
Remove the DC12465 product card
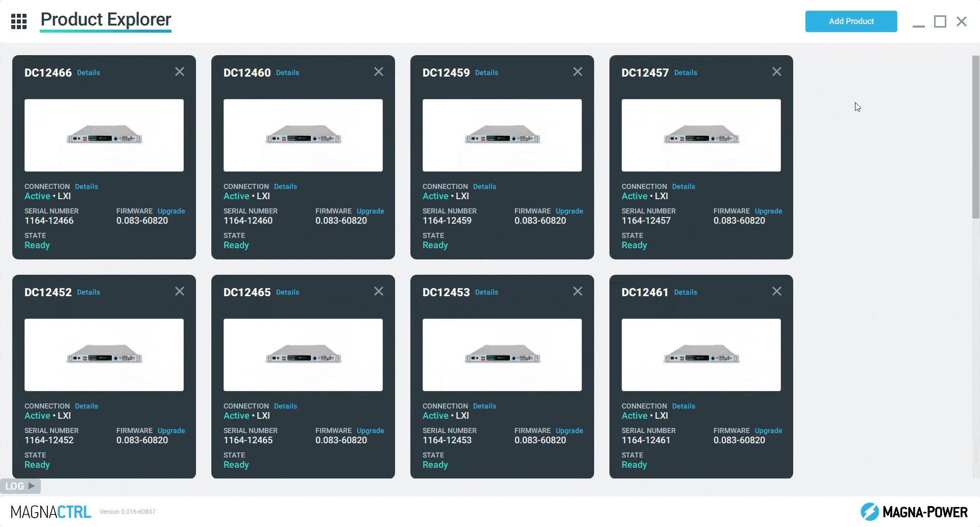click(x=379, y=291)
